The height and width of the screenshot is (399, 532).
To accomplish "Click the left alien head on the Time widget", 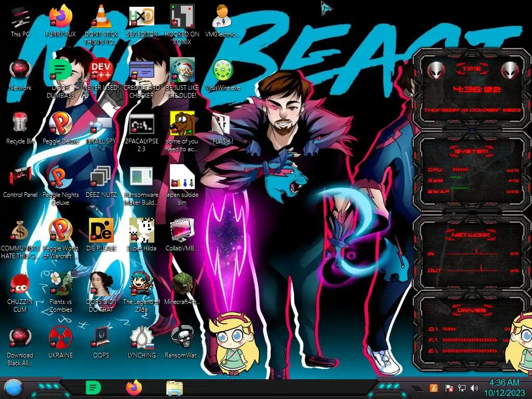I will coord(436,71).
